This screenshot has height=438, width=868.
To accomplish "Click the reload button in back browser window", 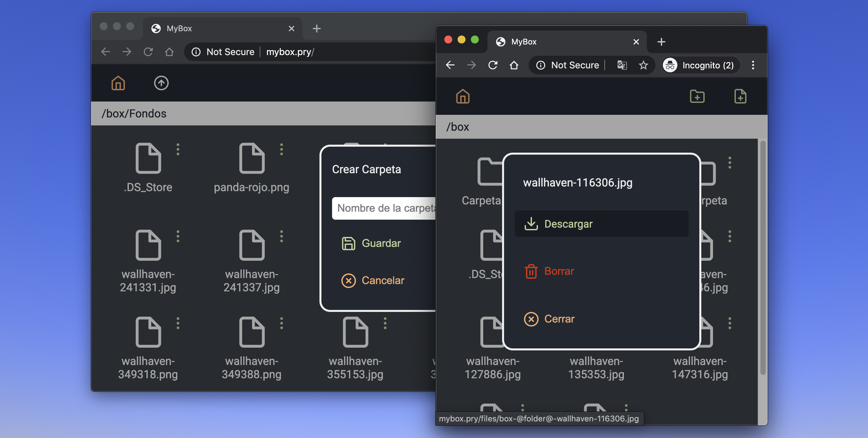I will coord(148,51).
